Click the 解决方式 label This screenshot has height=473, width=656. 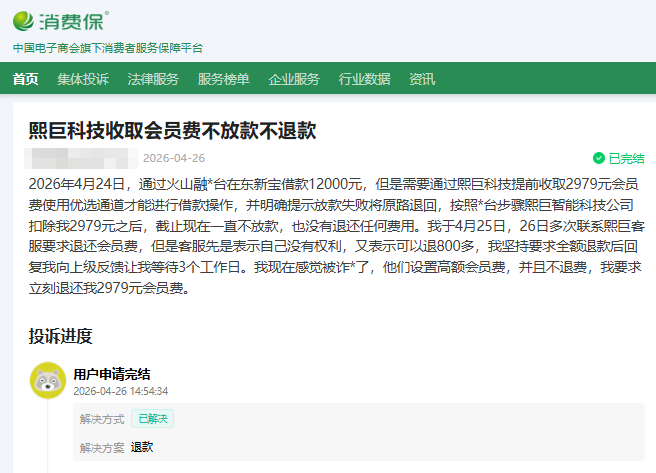click(x=102, y=419)
